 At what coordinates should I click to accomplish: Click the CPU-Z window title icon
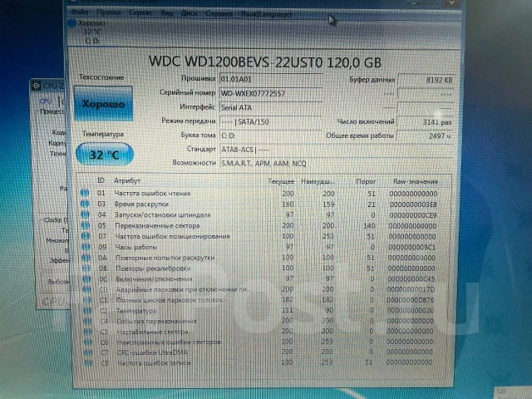click(x=36, y=86)
